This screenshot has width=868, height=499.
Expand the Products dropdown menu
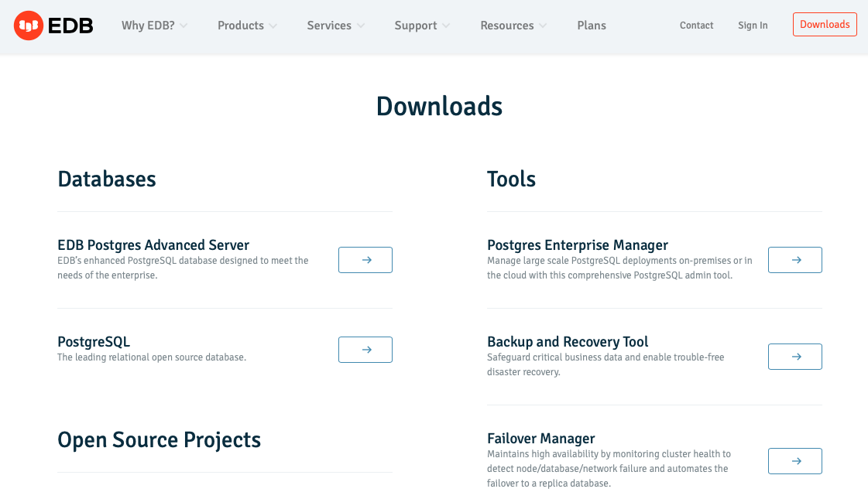(x=247, y=26)
